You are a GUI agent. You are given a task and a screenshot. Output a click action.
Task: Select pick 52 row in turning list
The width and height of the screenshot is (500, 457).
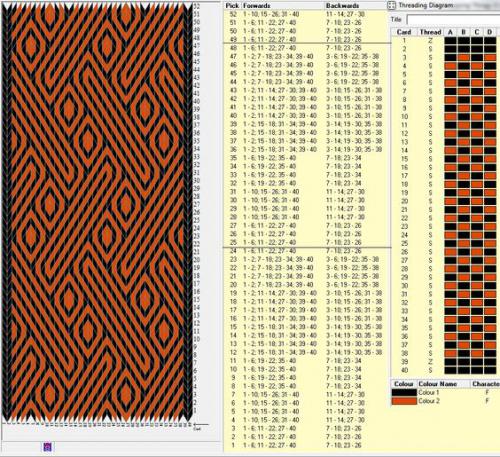306,14
